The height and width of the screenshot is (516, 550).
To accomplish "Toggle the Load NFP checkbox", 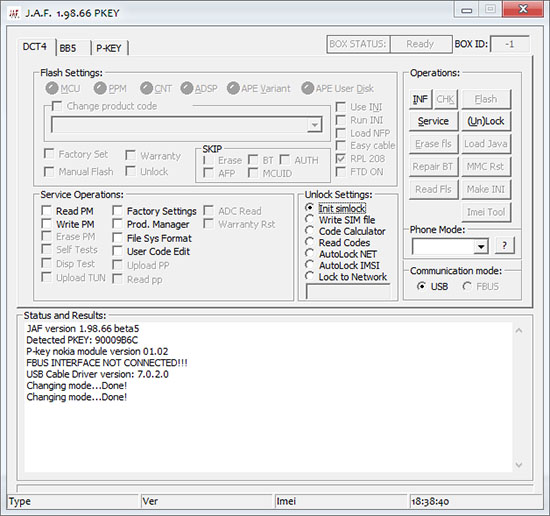I will coord(341,133).
